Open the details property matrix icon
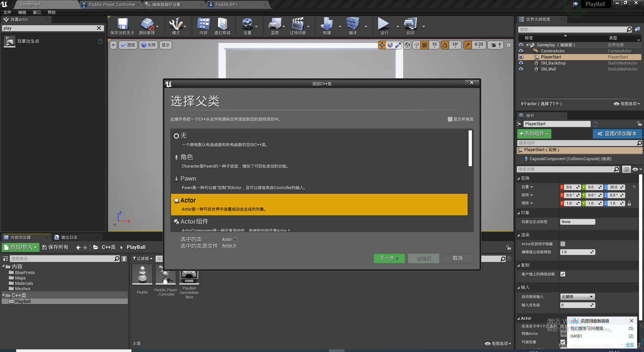The height and width of the screenshot is (352, 644). pos(626,169)
